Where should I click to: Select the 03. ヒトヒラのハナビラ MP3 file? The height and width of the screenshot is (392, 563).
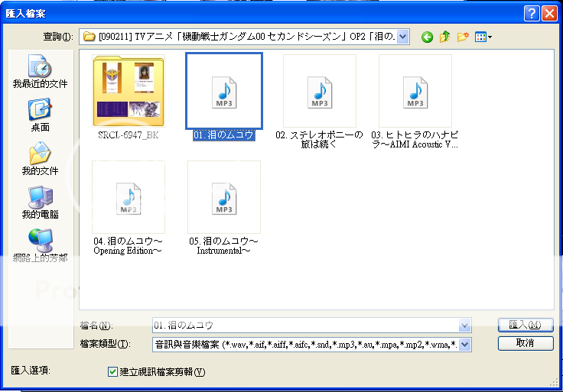coord(415,91)
